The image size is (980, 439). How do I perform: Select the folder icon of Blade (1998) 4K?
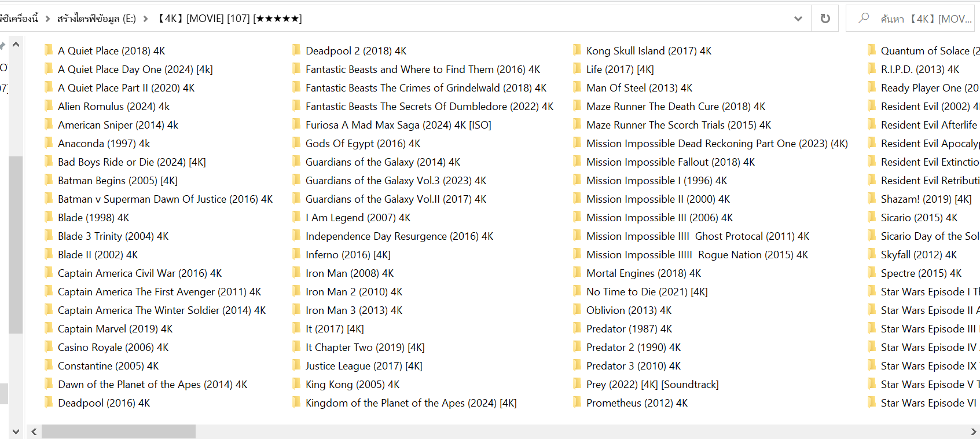pos(49,217)
